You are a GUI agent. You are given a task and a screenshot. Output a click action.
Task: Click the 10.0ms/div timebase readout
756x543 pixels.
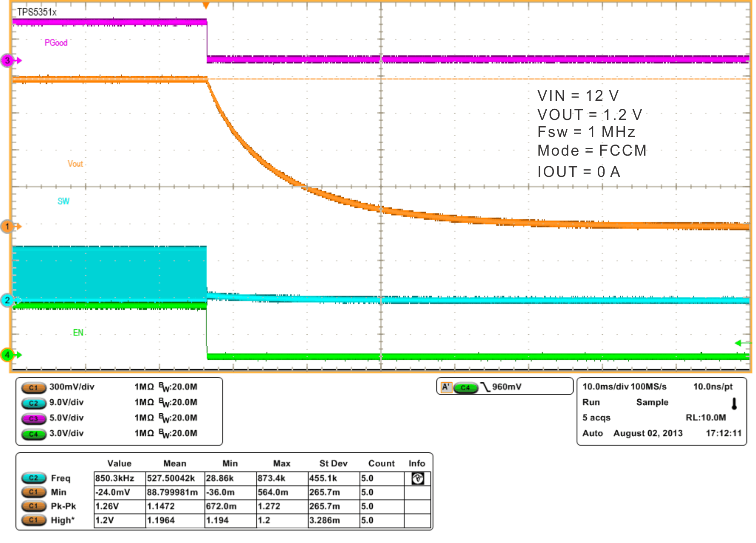605,387
